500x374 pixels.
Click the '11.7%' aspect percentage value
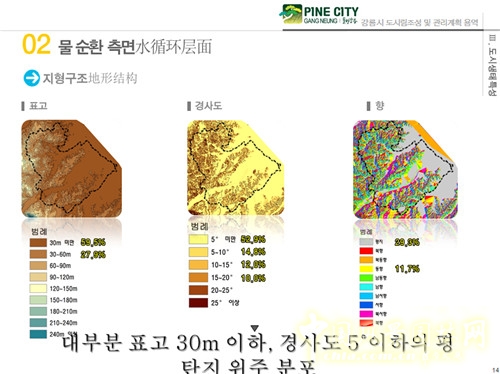point(407,269)
